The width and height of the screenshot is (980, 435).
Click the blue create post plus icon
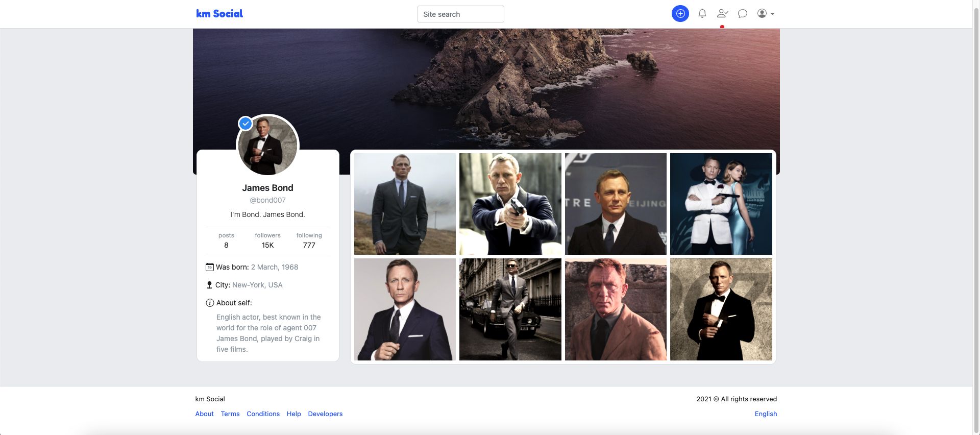tap(680, 14)
